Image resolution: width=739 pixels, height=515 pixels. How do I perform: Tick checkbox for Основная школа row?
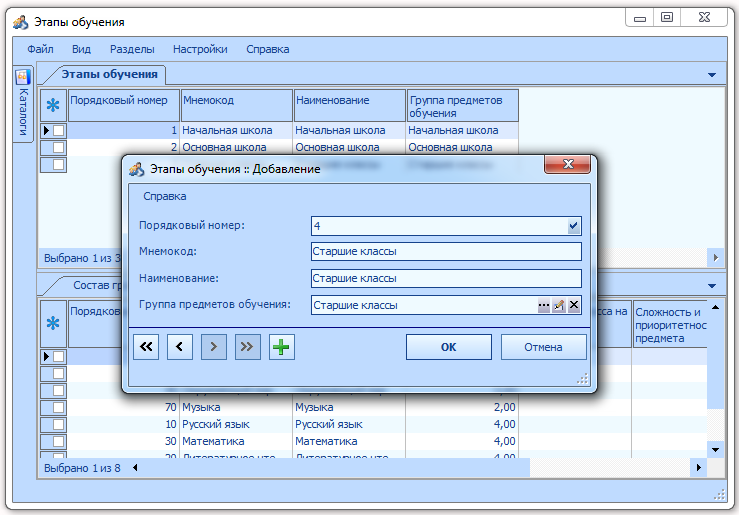(x=58, y=147)
